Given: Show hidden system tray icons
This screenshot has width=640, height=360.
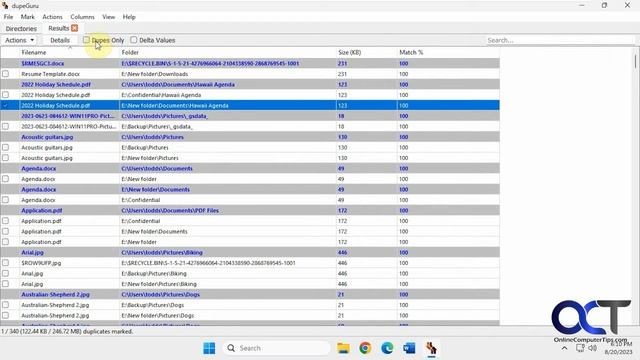Looking at the screenshot, I should point(564,348).
